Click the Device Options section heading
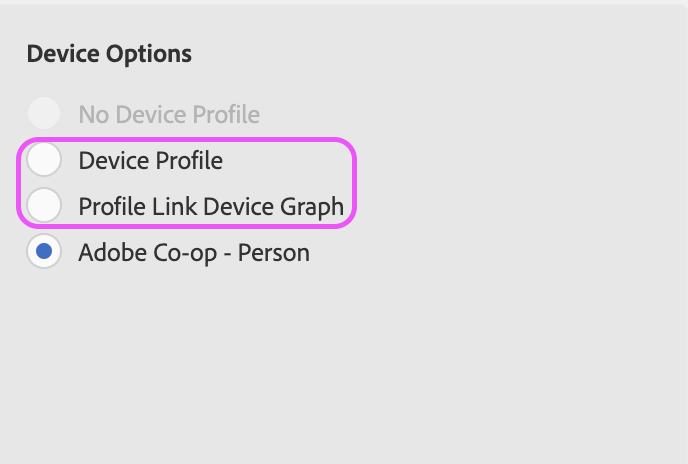The image size is (688, 464). point(109,54)
